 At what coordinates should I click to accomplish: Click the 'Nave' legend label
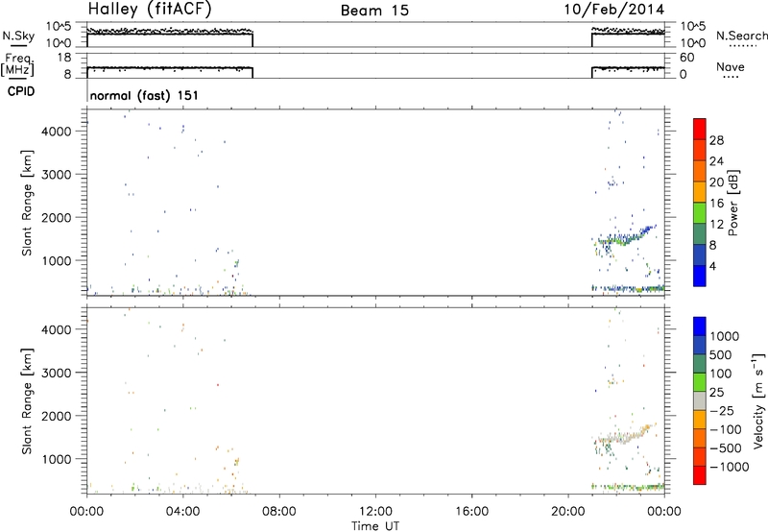point(731,67)
